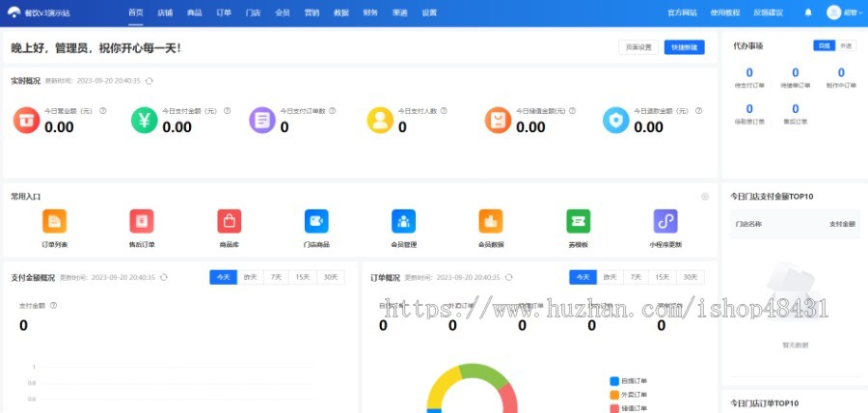Click the green segment of the donut chart
This screenshot has width=868, height=413.
pyautogui.click(x=484, y=373)
